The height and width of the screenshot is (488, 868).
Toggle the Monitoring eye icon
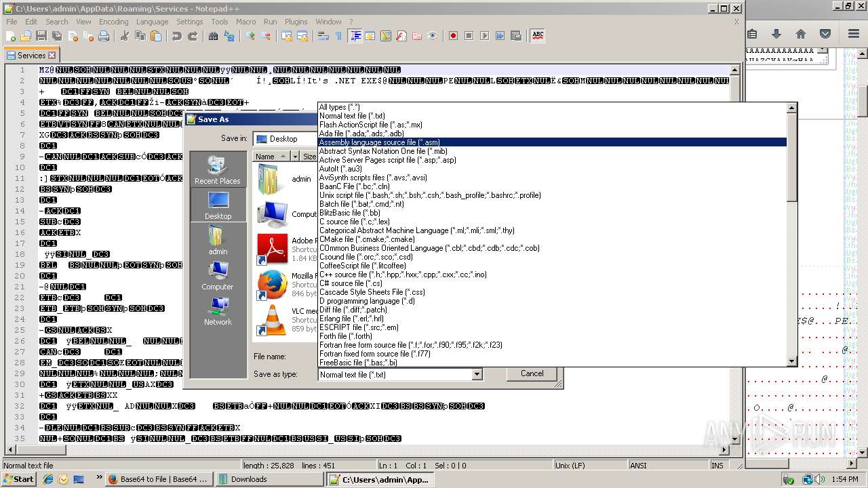click(x=433, y=36)
